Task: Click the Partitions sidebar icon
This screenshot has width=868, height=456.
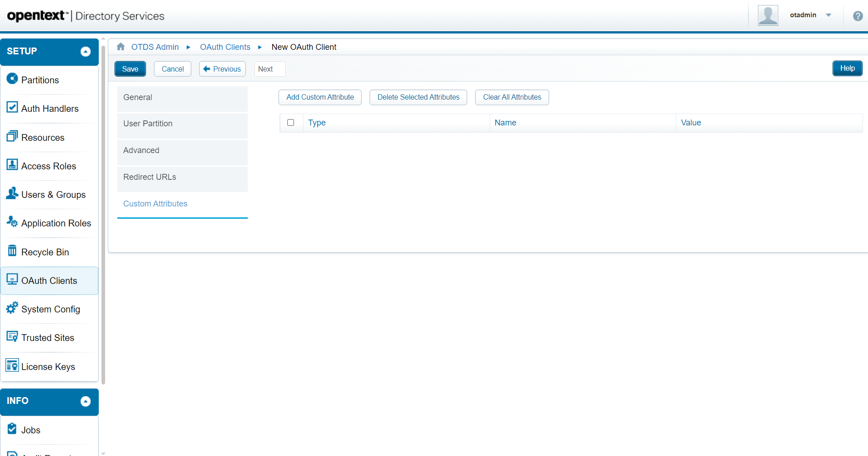Action: point(12,79)
